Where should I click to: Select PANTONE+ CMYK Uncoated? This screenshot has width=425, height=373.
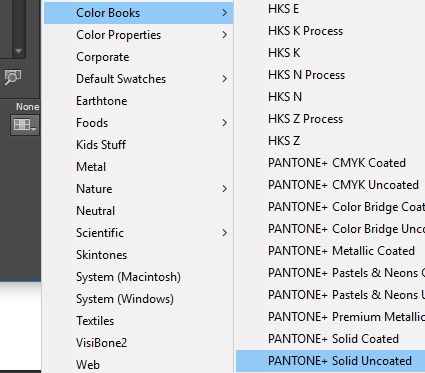[x=330, y=185]
